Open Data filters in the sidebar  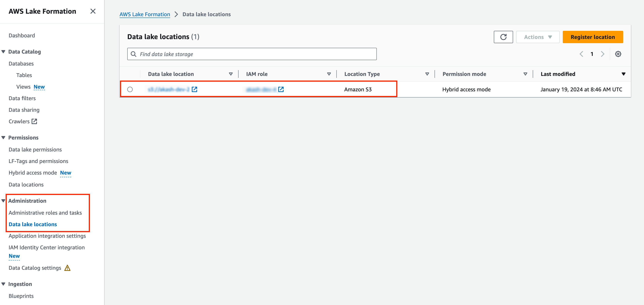pos(22,98)
